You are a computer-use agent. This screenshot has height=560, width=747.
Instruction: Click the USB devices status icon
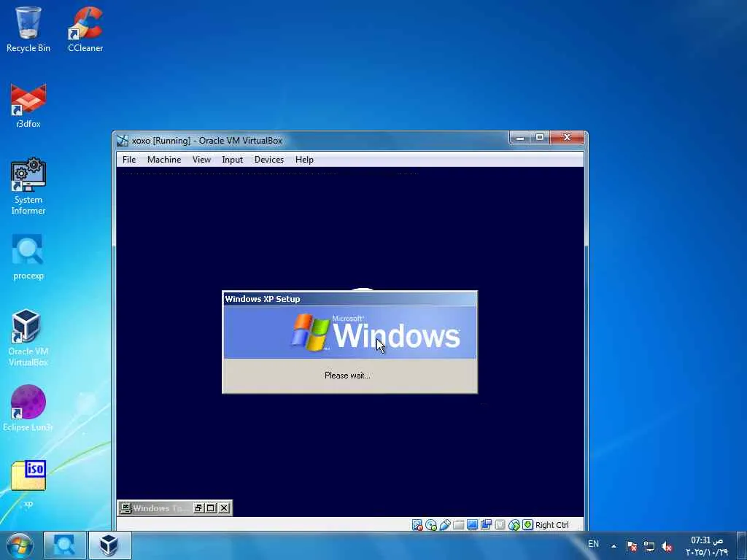coord(445,525)
